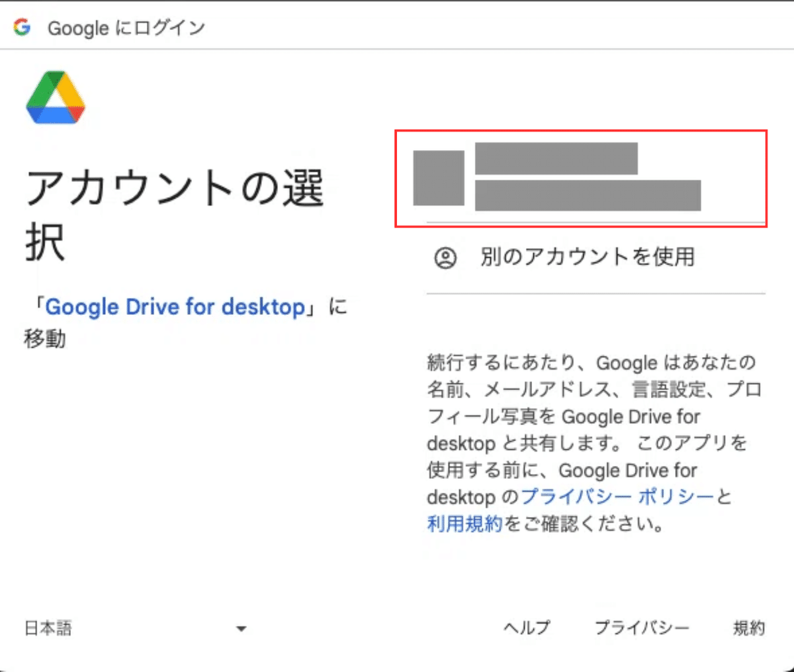Click the Google にログイン title text

tap(126, 28)
